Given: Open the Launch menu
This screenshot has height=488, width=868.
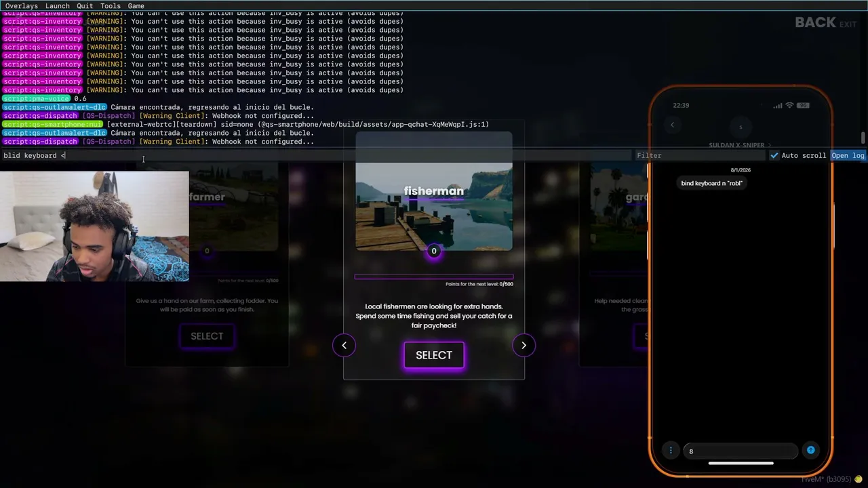Looking at the screenshot, I should [x=58, y=6].
